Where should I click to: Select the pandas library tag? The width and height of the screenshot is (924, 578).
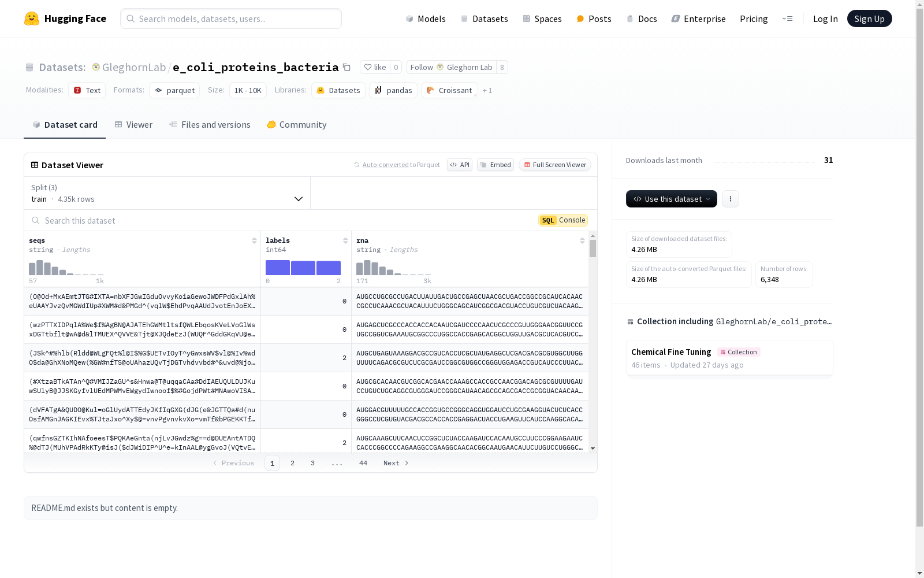point(393,90)
